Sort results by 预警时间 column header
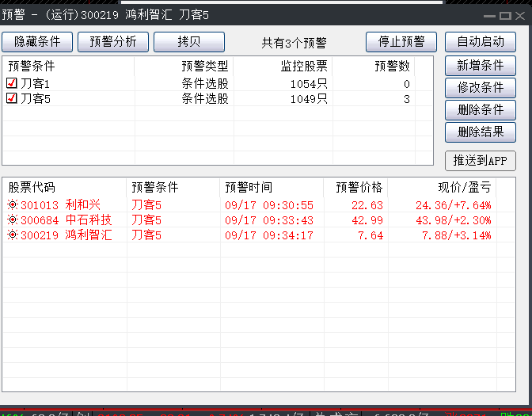The image size is (532, 416). (x=249, y=188)
